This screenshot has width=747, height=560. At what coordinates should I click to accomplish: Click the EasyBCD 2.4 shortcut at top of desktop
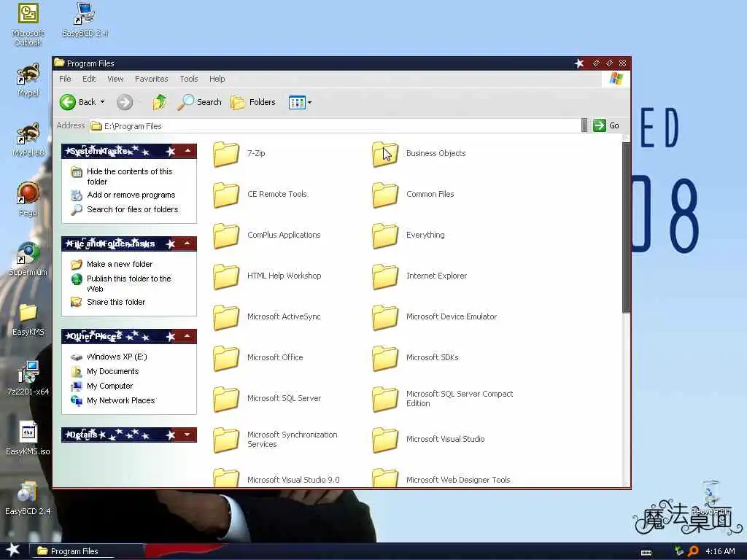[85, 20]
